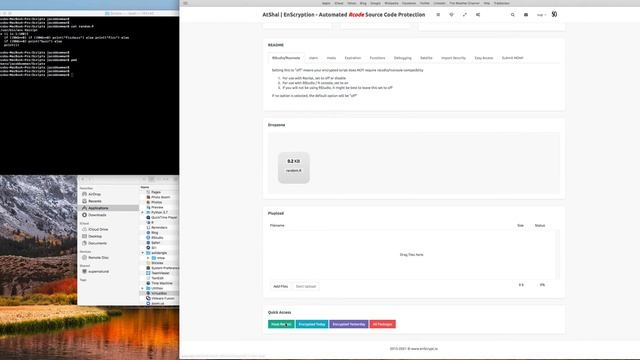Click the search magnifier icon in the header

coord(513,15)
